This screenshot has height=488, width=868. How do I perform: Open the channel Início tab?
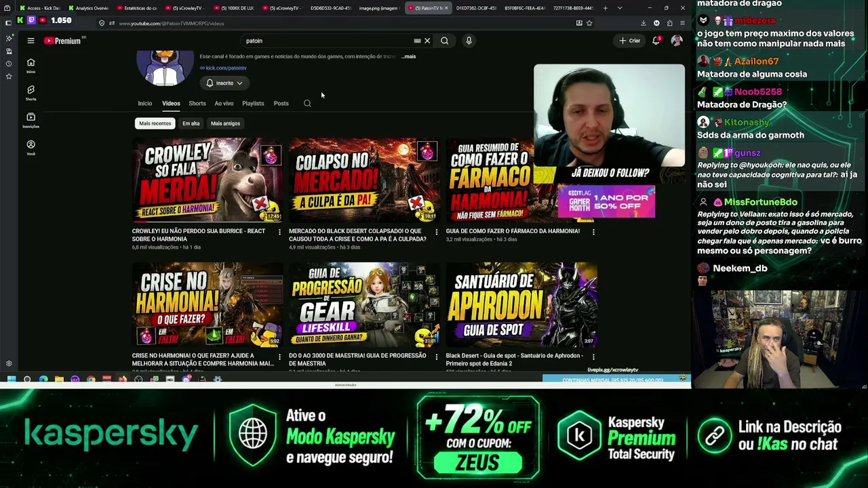click(145, 104)
